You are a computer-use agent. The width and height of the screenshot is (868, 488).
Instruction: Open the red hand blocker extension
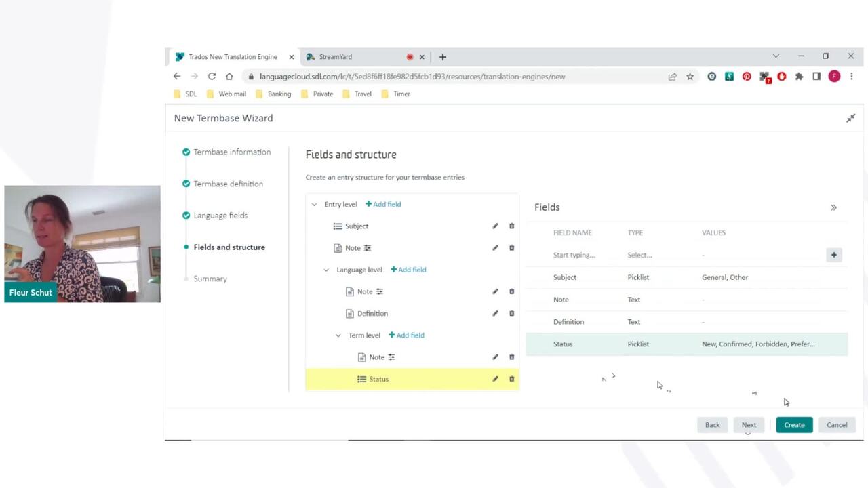point(782,77)
